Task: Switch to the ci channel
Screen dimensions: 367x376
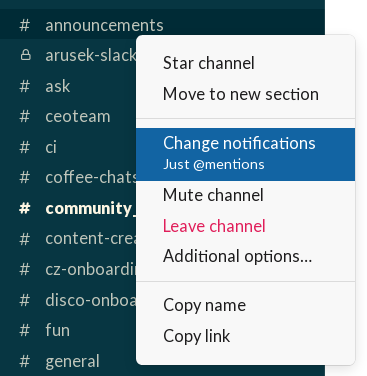Action: (x=51, y=147)
